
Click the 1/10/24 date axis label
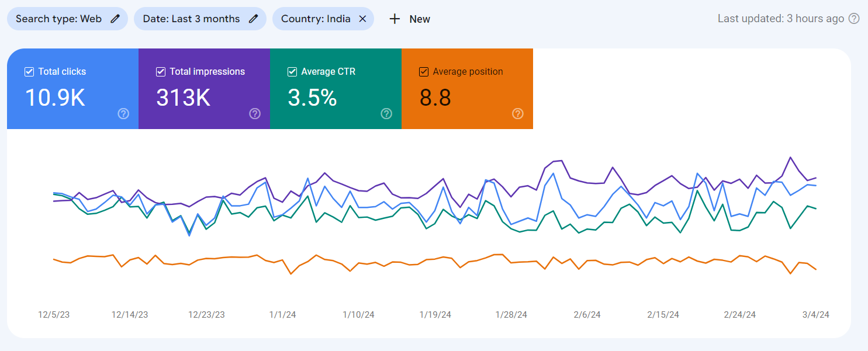click(x=358, y=315)
